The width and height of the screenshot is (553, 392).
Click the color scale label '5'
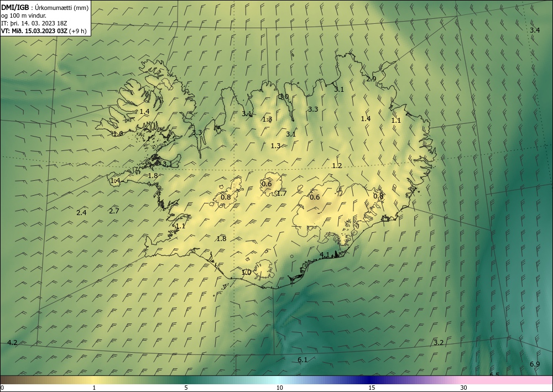click(186, 388)
